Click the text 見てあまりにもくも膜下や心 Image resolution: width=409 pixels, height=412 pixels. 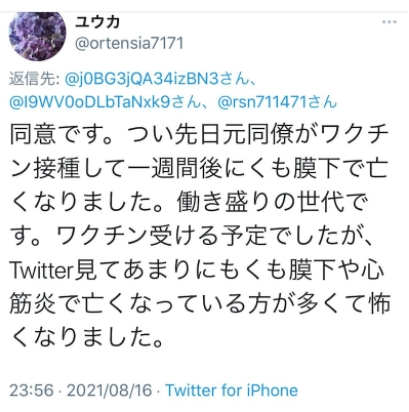point(228,270)
